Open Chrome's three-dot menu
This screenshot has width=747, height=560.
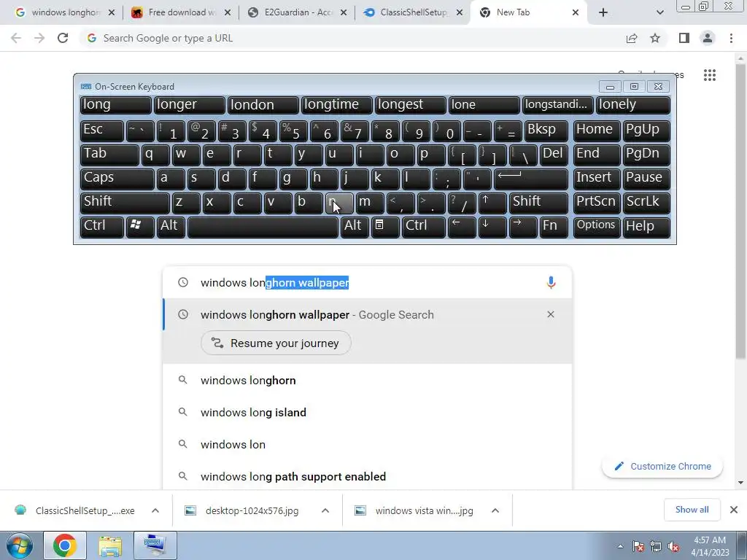pyautogui.click(x=731, y=38)
